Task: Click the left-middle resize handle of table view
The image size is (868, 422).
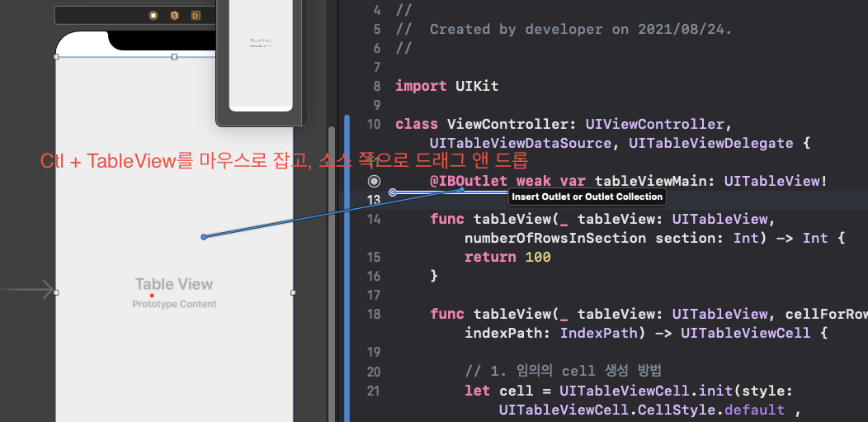Action: (x=56, y=292)
